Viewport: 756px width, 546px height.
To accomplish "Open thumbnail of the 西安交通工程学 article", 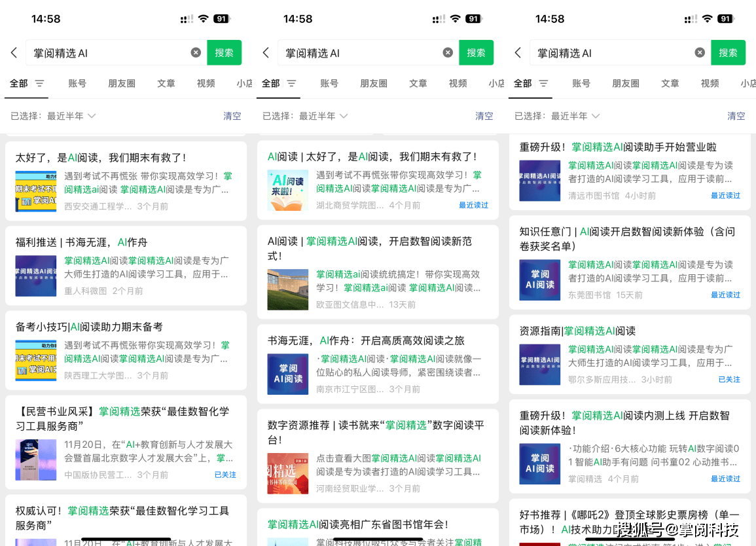I will point(36,191).
